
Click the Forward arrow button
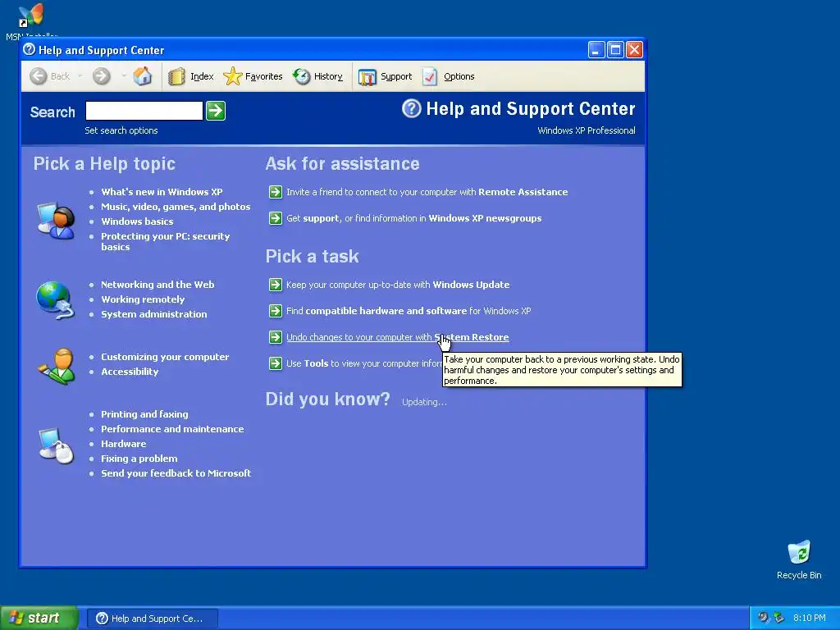pyautogui.click(x=101, y=76)
